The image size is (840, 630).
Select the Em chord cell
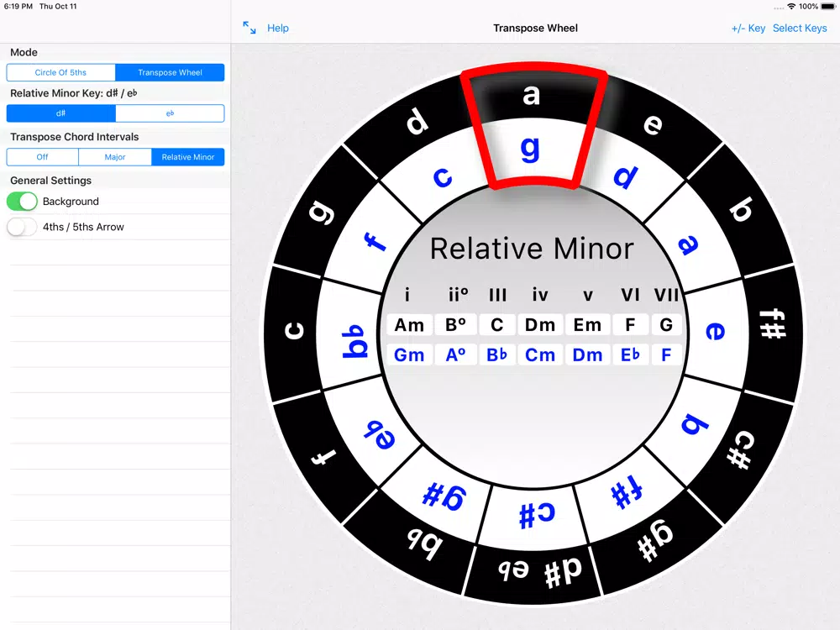(588, 324)
